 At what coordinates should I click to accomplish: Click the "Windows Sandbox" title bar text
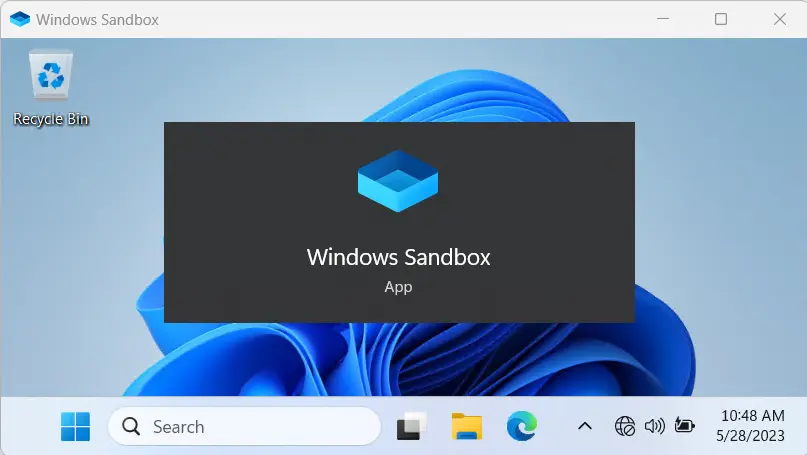tap(97, 20)
